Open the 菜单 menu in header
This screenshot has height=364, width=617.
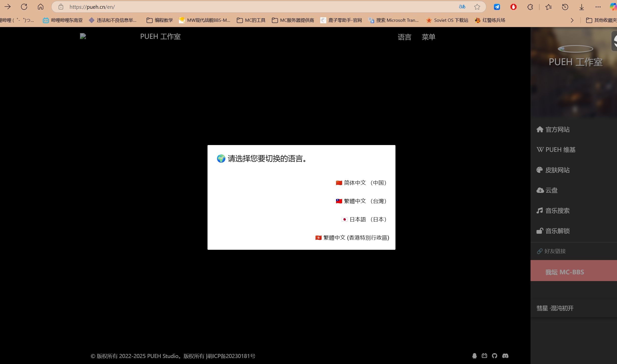pyautogui.click(x=428, y=37)
